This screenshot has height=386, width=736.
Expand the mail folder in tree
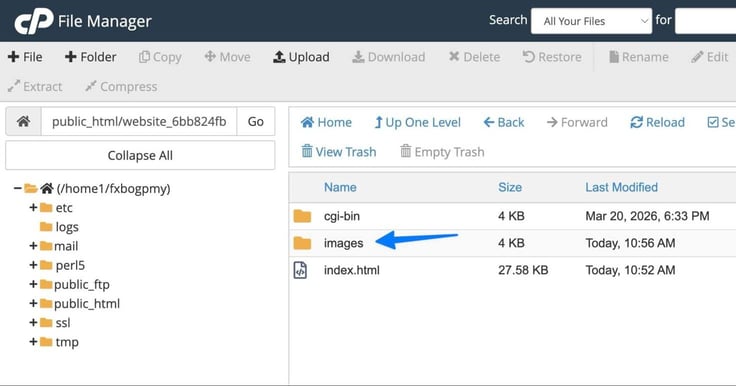pyautogui.click(x=33, y=246)
